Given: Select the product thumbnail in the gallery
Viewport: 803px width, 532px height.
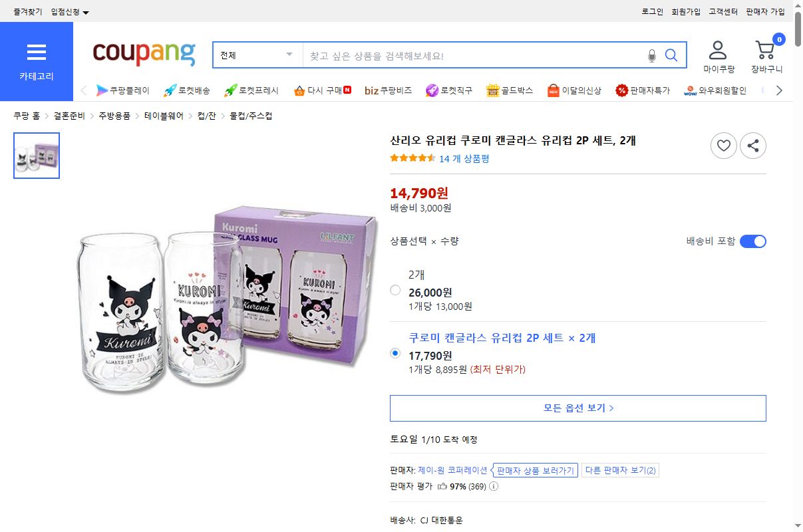Looking at the screenshot, I should [x=37, y=156].
